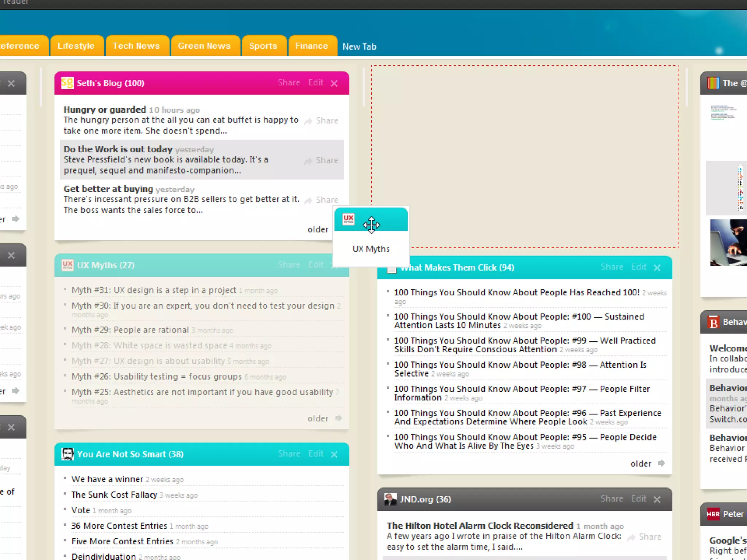Edit the Seth's Blog widget
Image resolution: width=747 pixels, height=560 pixels.
[x=316, y=83]
